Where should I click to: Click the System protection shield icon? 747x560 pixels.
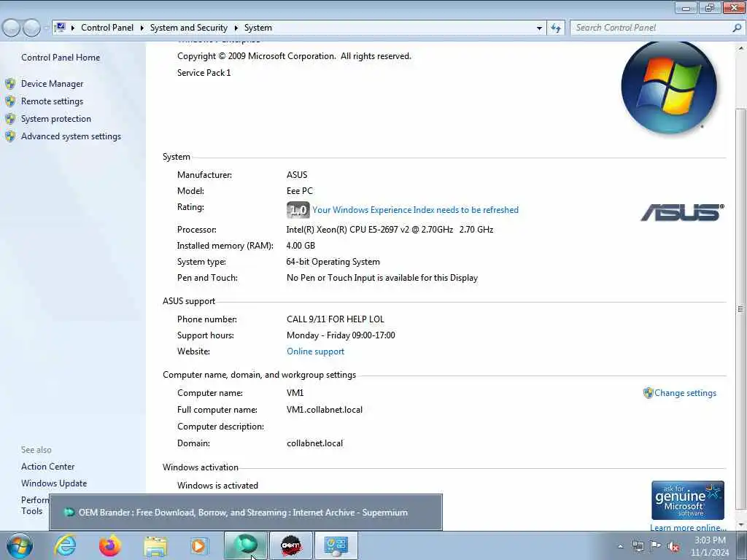pyautogui.click(x=10, y=119)
